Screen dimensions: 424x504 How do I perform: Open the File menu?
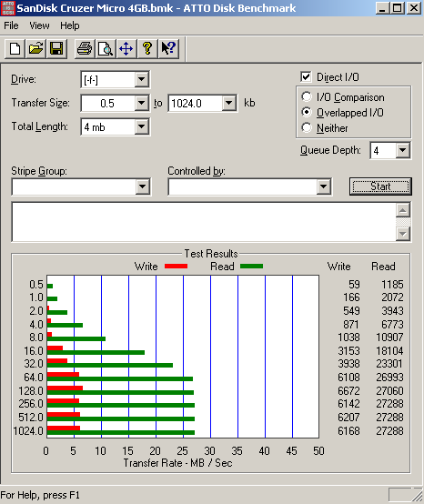click(11, 25)
